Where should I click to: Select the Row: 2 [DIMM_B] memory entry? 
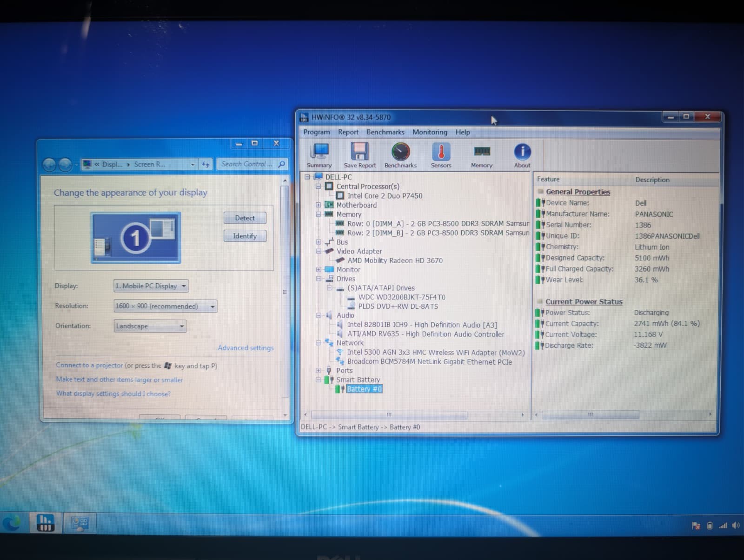click(438, 233)
